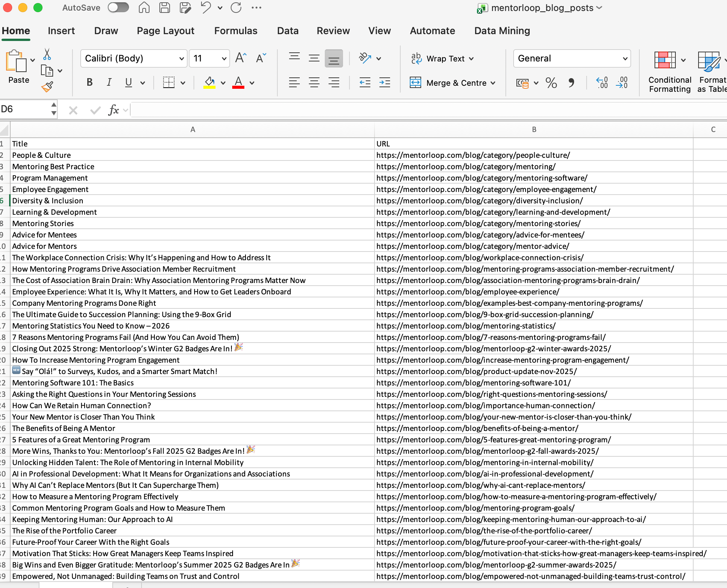The height and width of the screenshot is (588, 727).
Task: Open the Undo history dropdown arrow
Action: pos(220,8)
